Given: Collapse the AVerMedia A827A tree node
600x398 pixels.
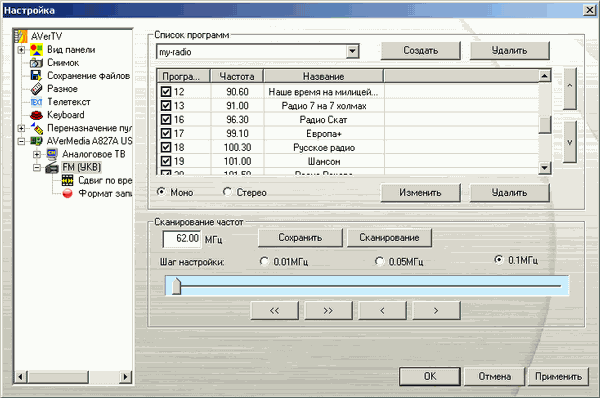Looking at the screenshot, I should tap(21, 141).
